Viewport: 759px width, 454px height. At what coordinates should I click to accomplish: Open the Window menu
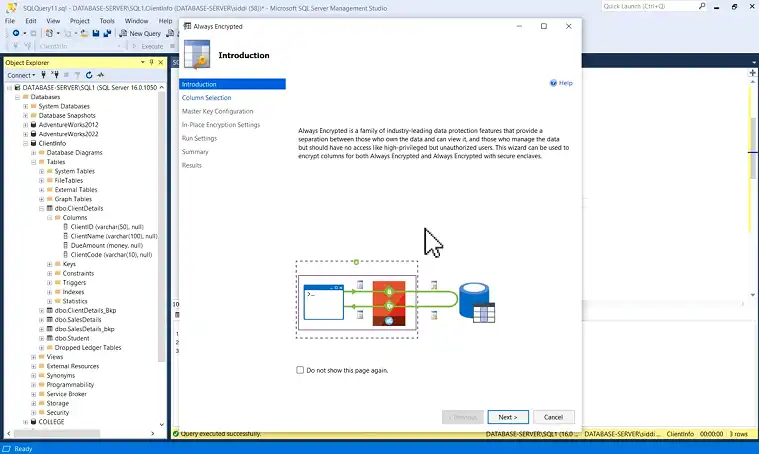pos(137,21)
